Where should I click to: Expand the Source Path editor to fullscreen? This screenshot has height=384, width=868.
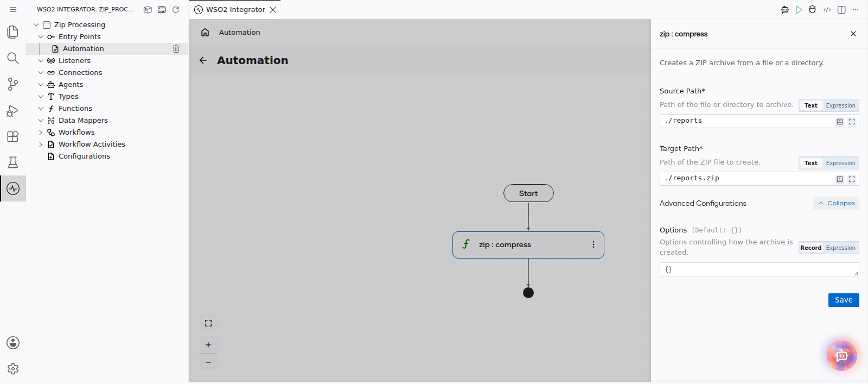coord(852,122)
